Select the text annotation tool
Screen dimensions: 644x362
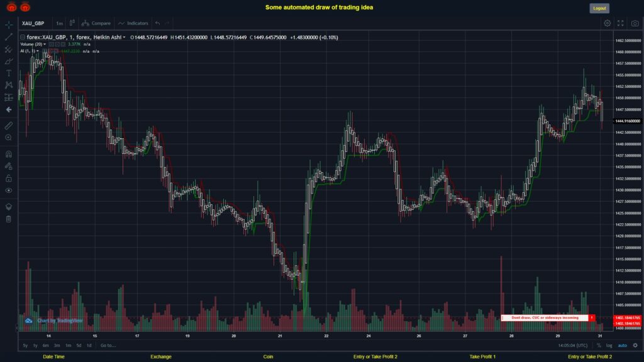(x=9, y=73)
